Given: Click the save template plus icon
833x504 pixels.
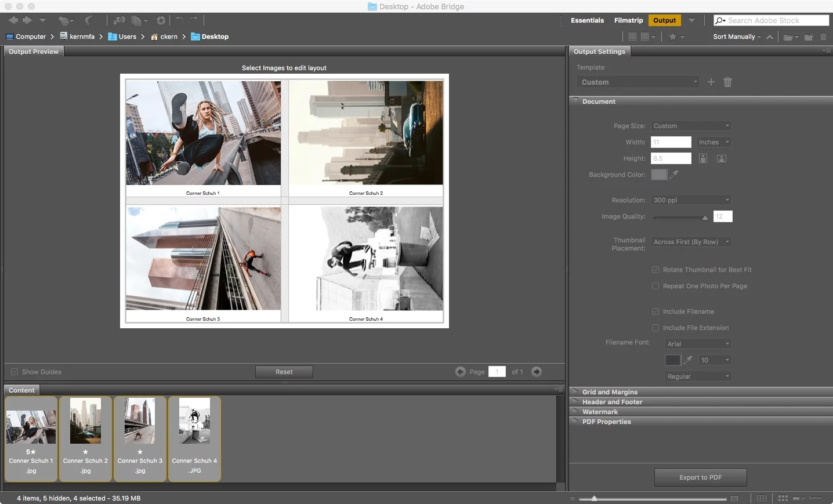Looking at the screenshot, I should (711, 82).
